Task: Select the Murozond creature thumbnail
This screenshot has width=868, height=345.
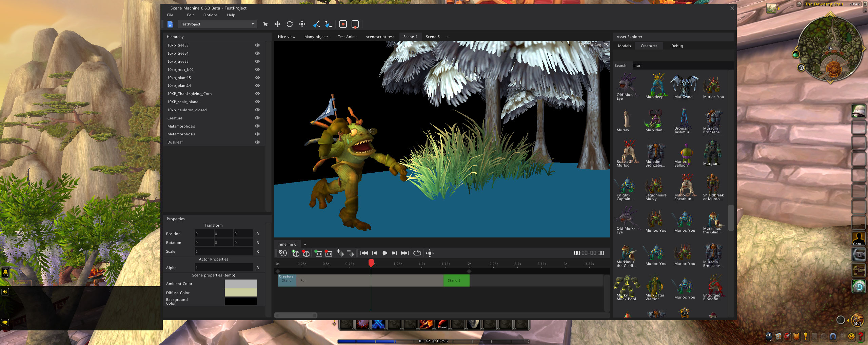Action: click(684, 86)
